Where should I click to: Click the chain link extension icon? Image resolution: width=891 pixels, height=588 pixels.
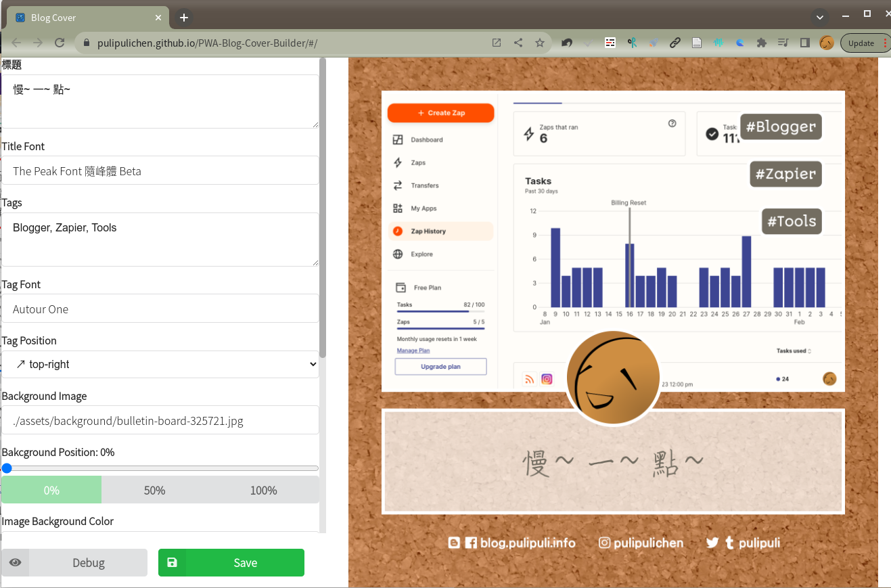[x=675, y=43]
